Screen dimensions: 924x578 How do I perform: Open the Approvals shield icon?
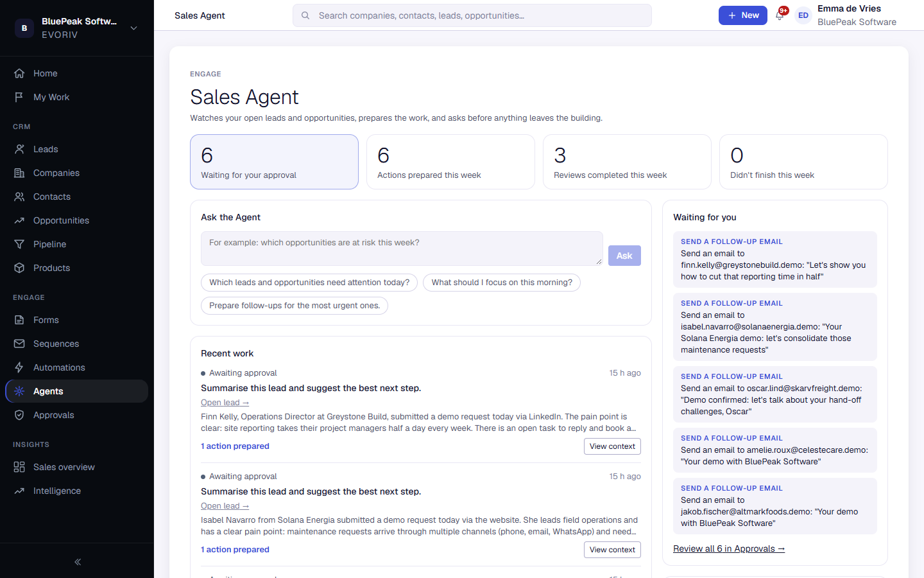pos(19,415)
